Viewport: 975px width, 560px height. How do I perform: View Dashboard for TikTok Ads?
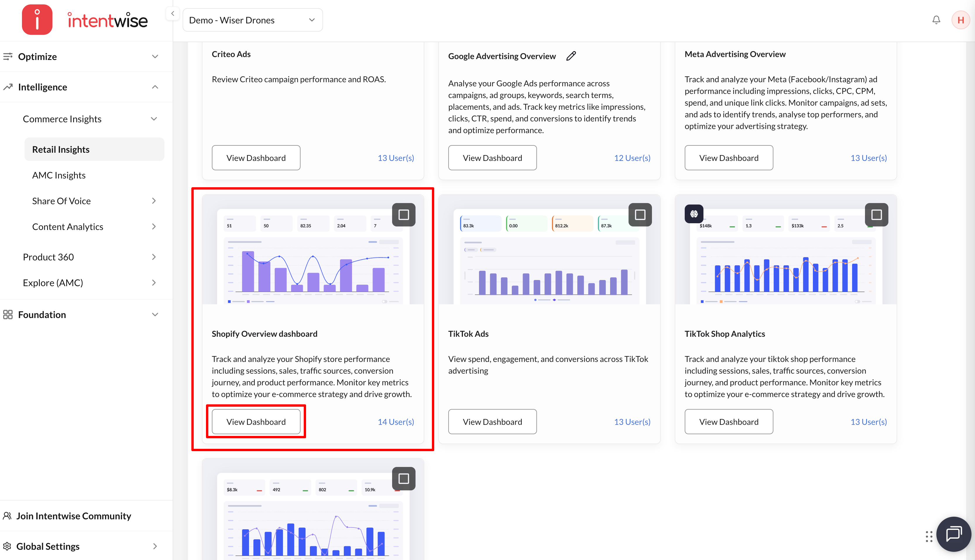tap(492, 422)
